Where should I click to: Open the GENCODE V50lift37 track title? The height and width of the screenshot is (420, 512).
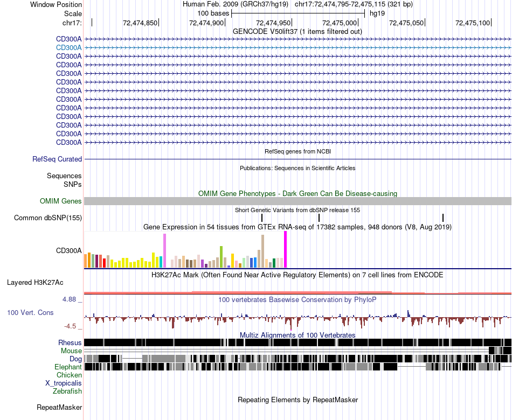click(x=297, y=32)
